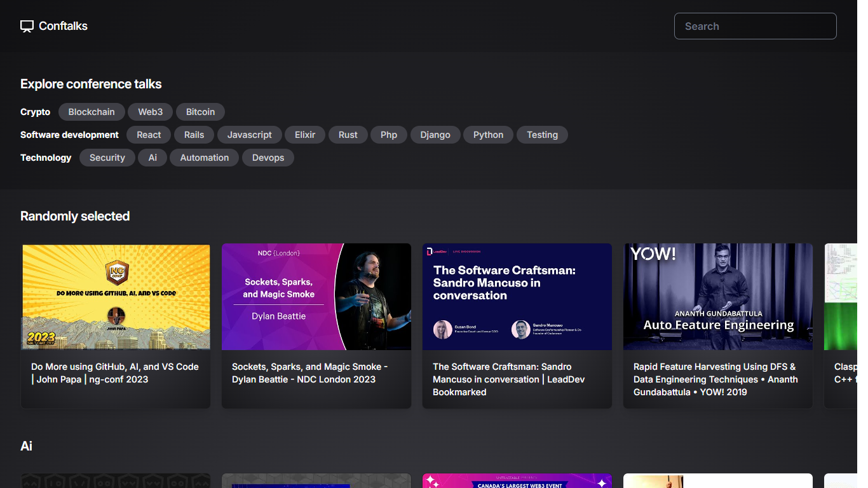Open the Elixir topic tag
The width and height of the screenshot is (868, 488).
click(x=305, y=135)
